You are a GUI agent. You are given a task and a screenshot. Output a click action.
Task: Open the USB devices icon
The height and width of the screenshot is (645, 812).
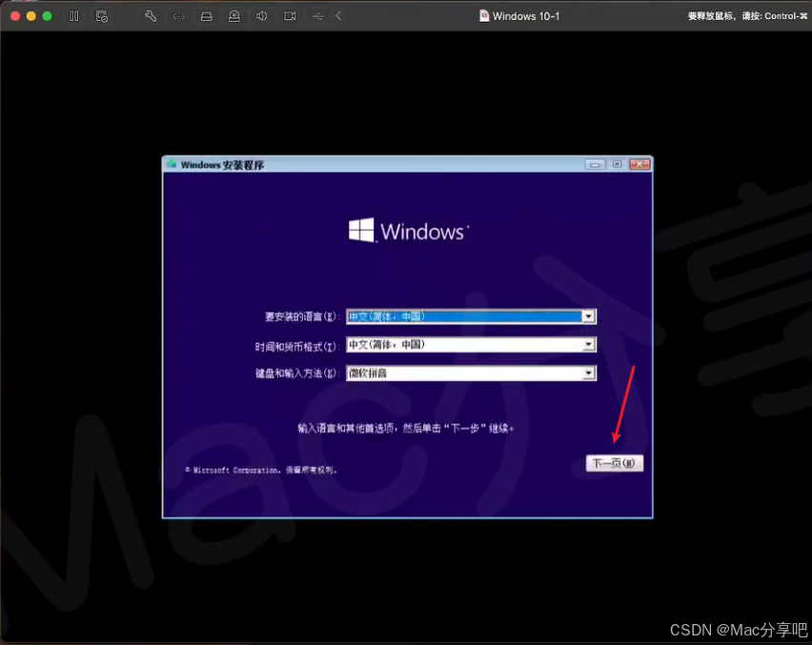tap(317, 16)
